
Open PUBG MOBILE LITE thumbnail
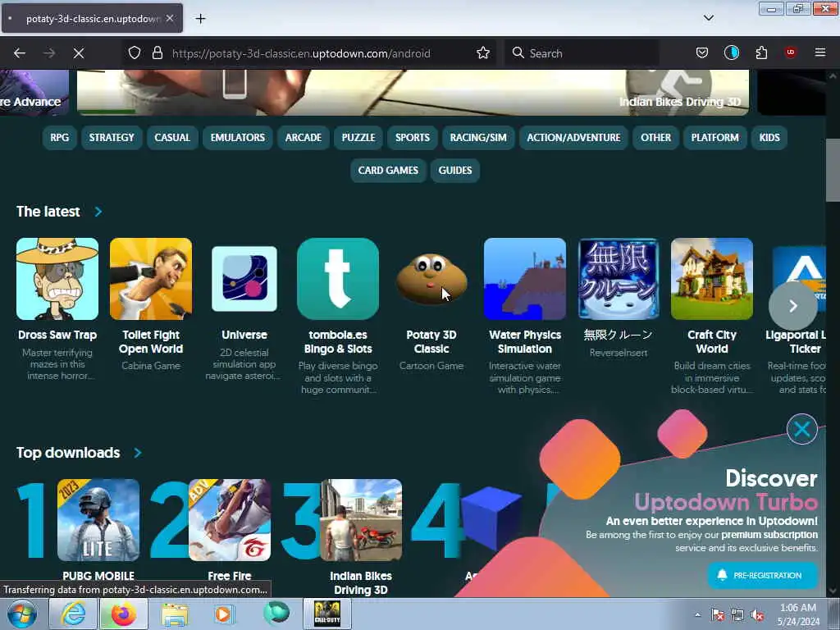coord(98,519)
